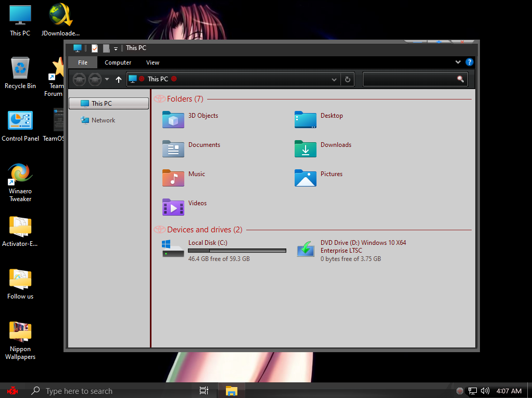Open the View ribbon tab
532x398 pixels.
click(x=153, y=63)
